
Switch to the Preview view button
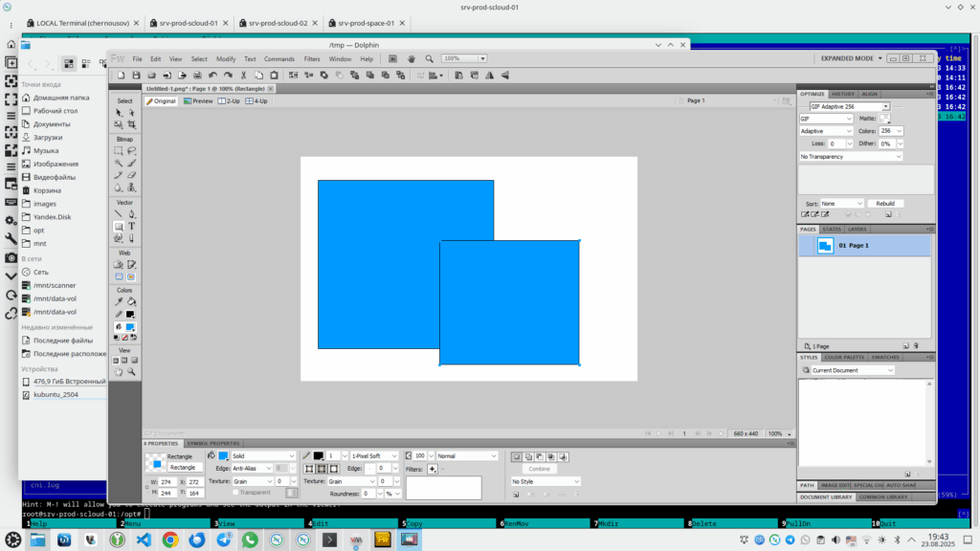click(198, 100)
